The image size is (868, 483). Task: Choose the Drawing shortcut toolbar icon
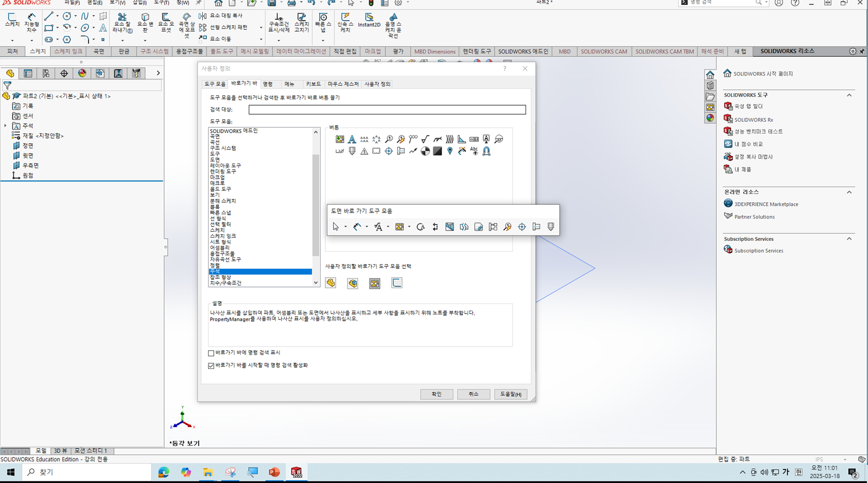[375, 283]
